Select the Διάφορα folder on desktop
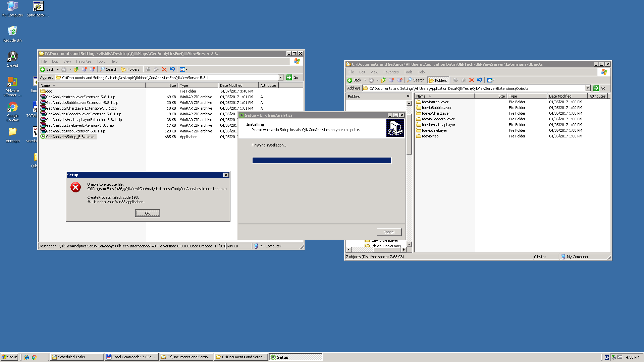 12,135
